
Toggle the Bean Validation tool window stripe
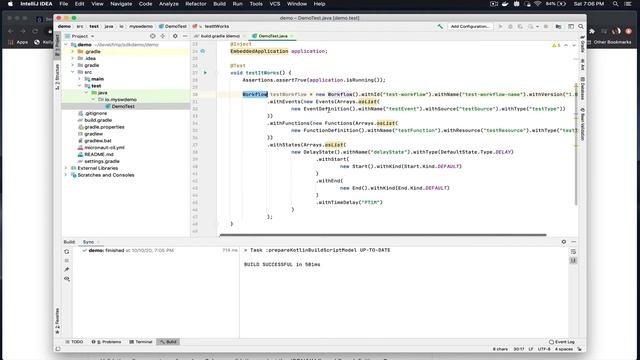click(582, 124)
